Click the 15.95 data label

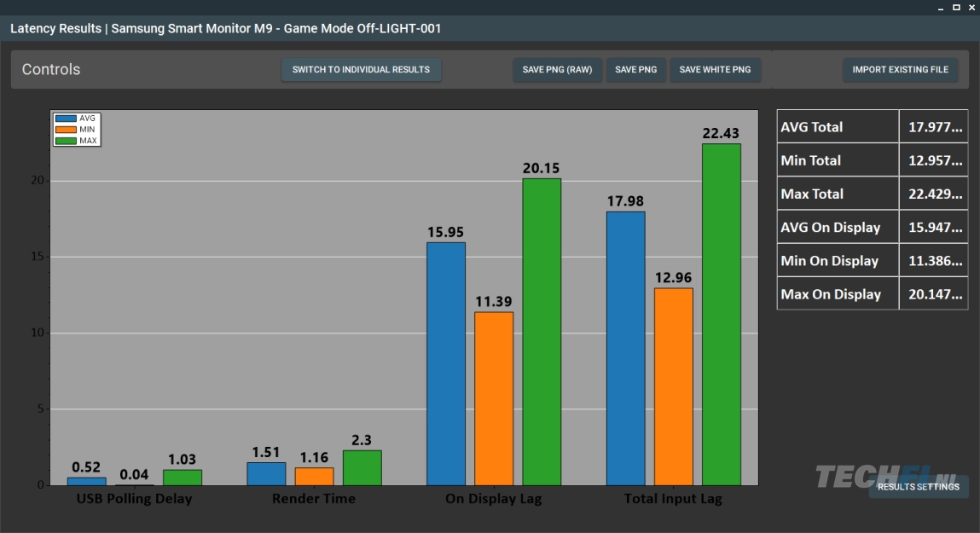click(x=445, y=233)
